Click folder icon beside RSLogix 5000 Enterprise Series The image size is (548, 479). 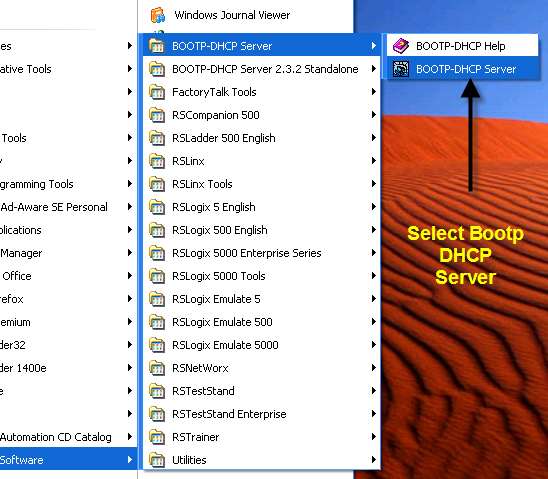coord(157,253)
